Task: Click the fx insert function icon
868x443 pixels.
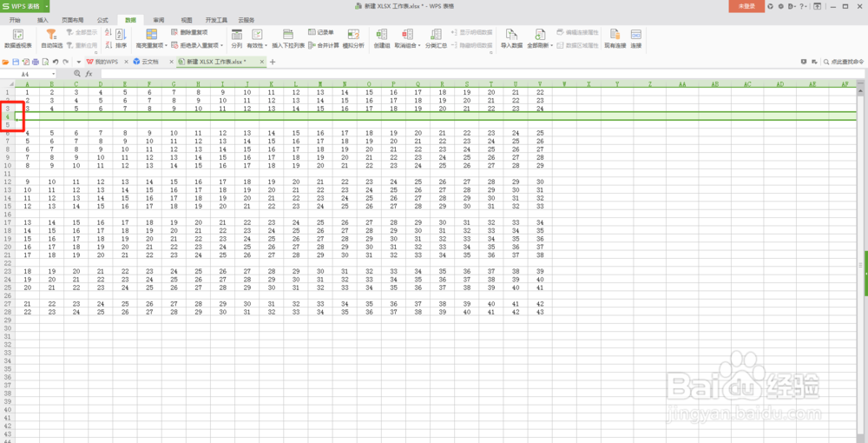Action: (89, 74)
